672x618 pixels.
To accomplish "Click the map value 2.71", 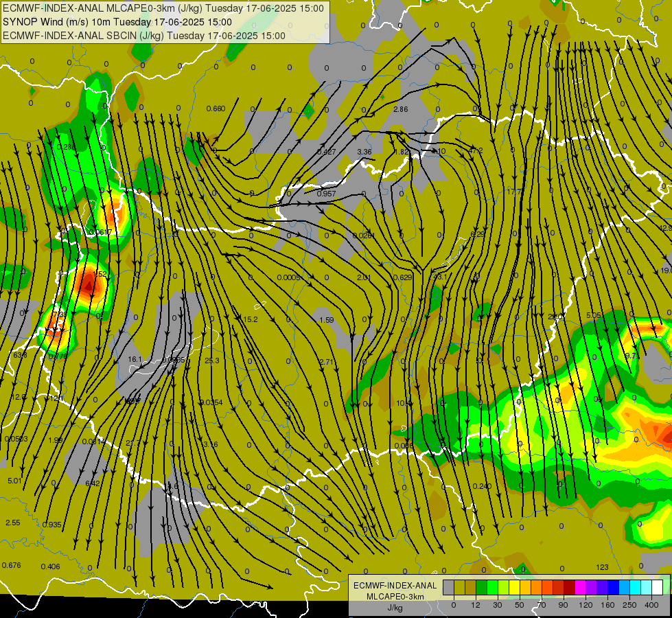I will coord(327,362).
